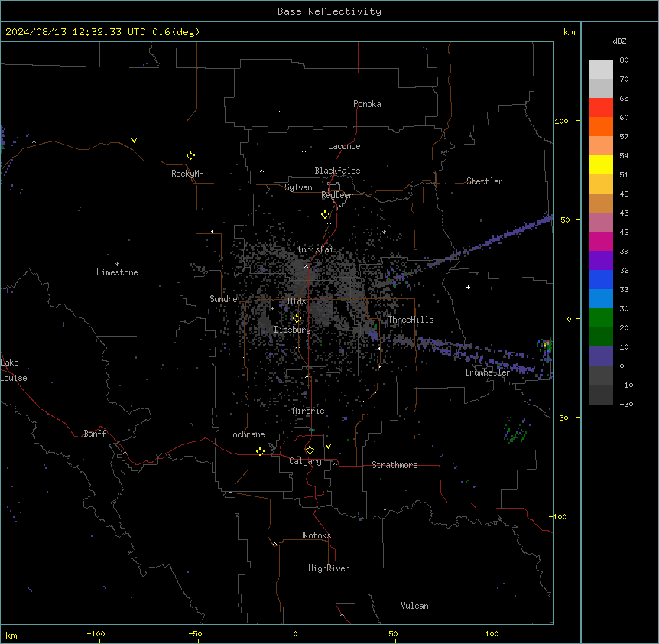The width and height of the screenshot is (659, 644).
Task: Select the magenta 39-42 dBZ legend swatch
Action: (601, 241)
